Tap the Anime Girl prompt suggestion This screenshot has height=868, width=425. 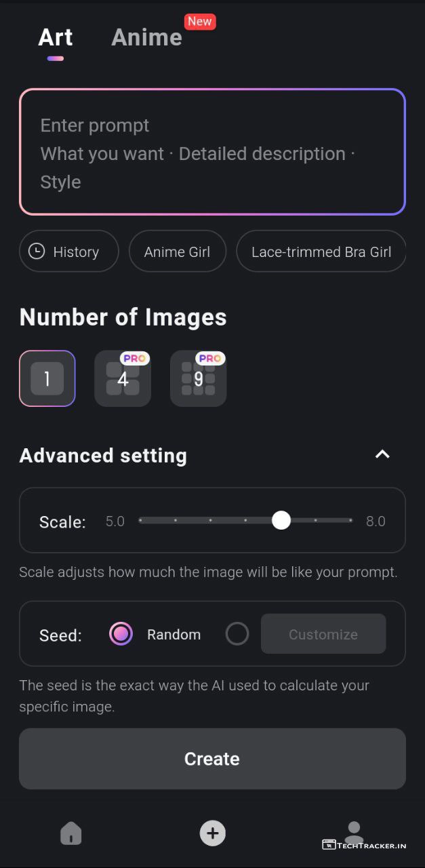coord(177,252)
